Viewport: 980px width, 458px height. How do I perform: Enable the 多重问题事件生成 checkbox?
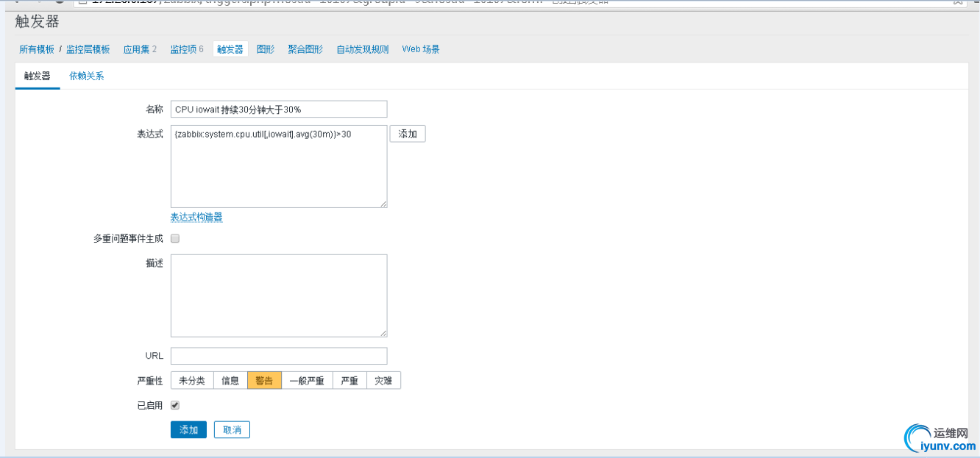[175, 238]
